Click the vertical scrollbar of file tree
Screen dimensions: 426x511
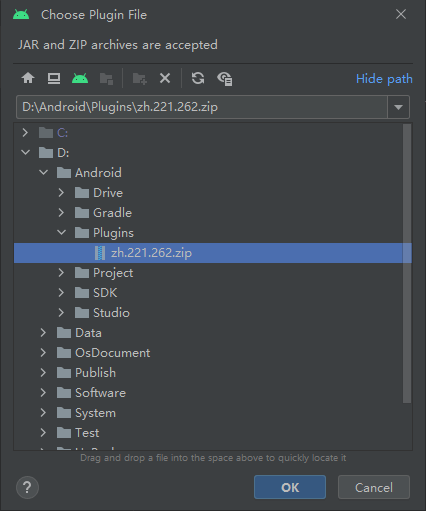pyautogui.click(x=407, y=263)
